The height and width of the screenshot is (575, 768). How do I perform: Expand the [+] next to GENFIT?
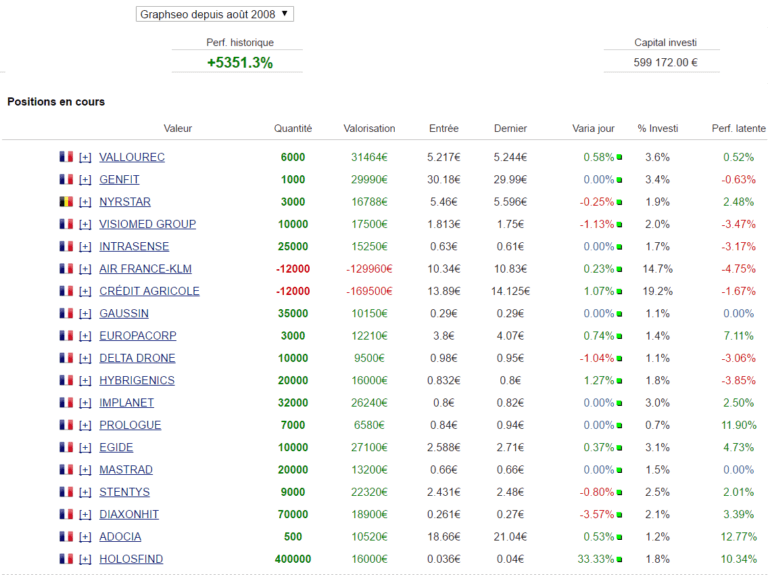tap(85, 180)
